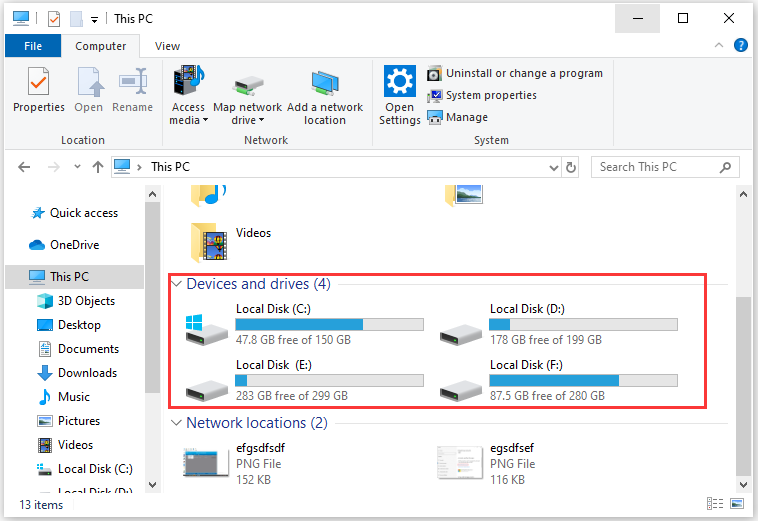Image resolution: width=758 pixels, height=521 pixels.
Task: Select the Local Disk (D:) drive icon
Action: click(461, 334)
